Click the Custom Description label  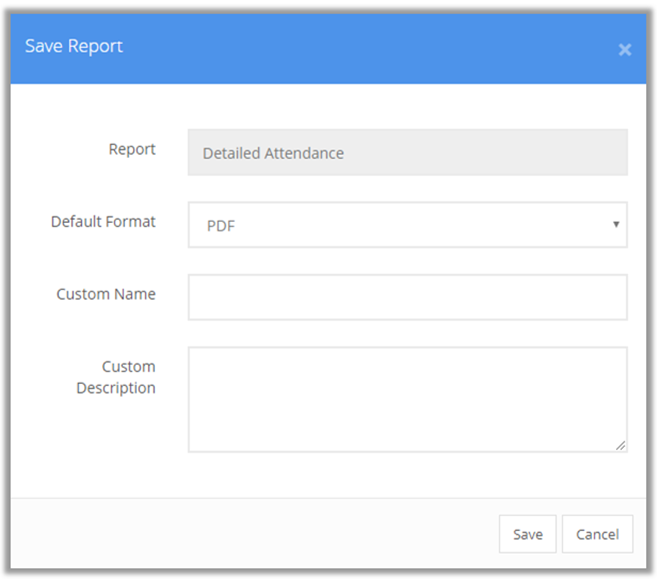point(116,377)
